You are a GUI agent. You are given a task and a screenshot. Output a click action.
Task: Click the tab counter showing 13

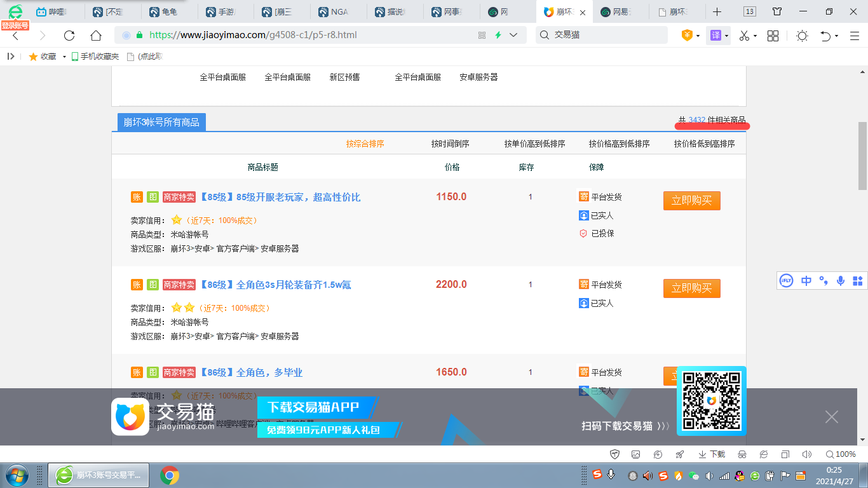click(749, 11)
